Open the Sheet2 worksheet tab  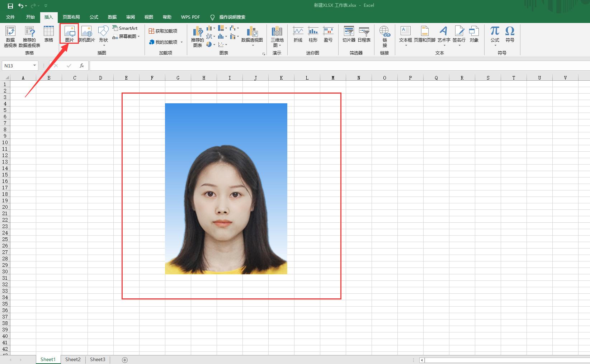pos(73,359)
